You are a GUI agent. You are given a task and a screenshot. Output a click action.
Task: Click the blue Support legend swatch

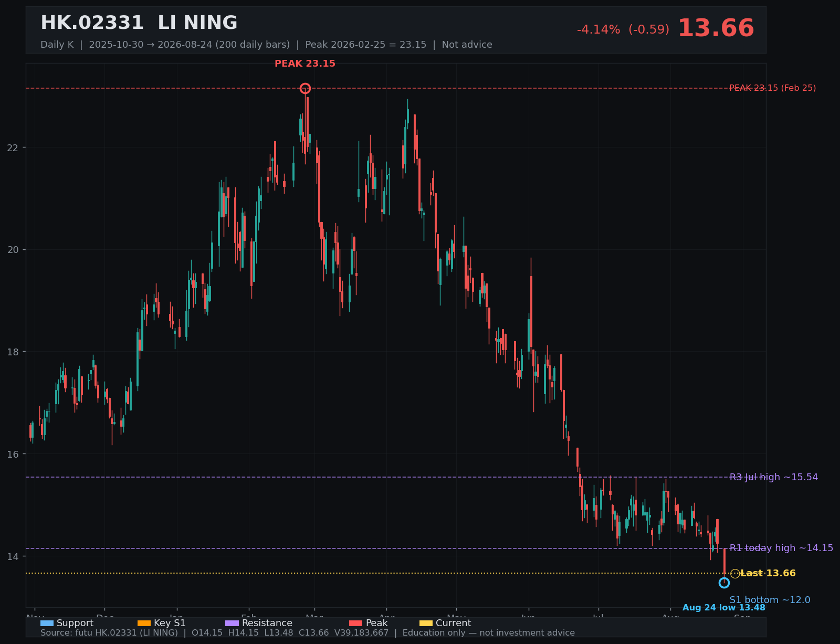tap(47, 623)
